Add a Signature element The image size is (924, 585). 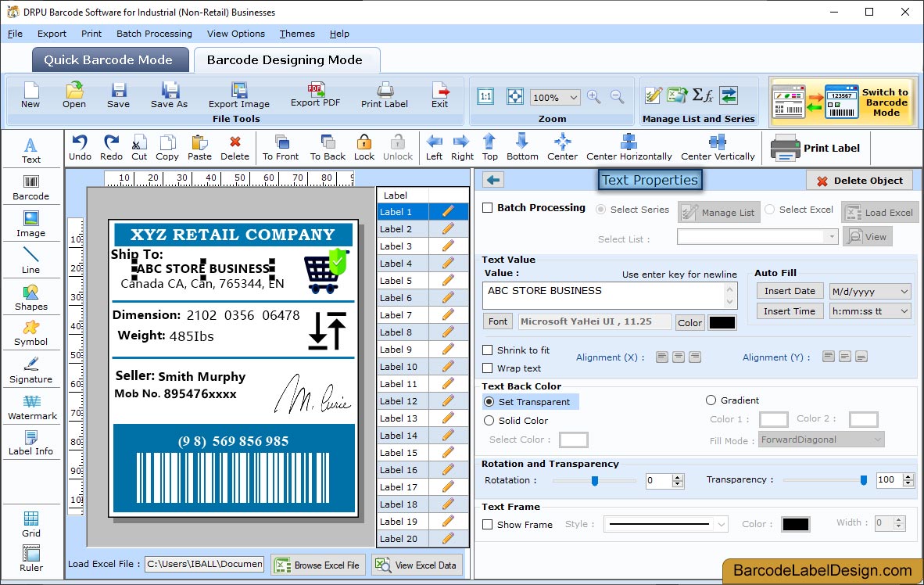point(30,371)
